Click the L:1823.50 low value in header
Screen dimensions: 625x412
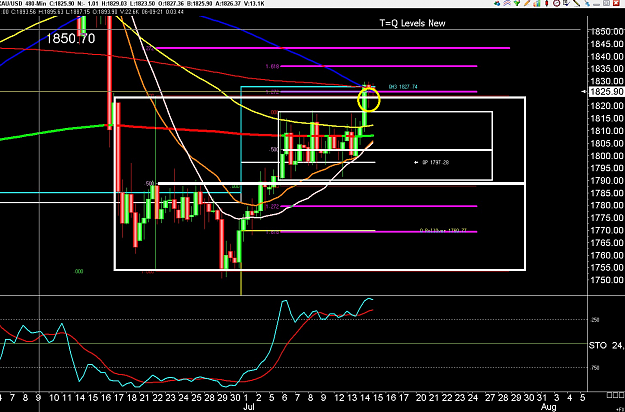coord(142,4)
